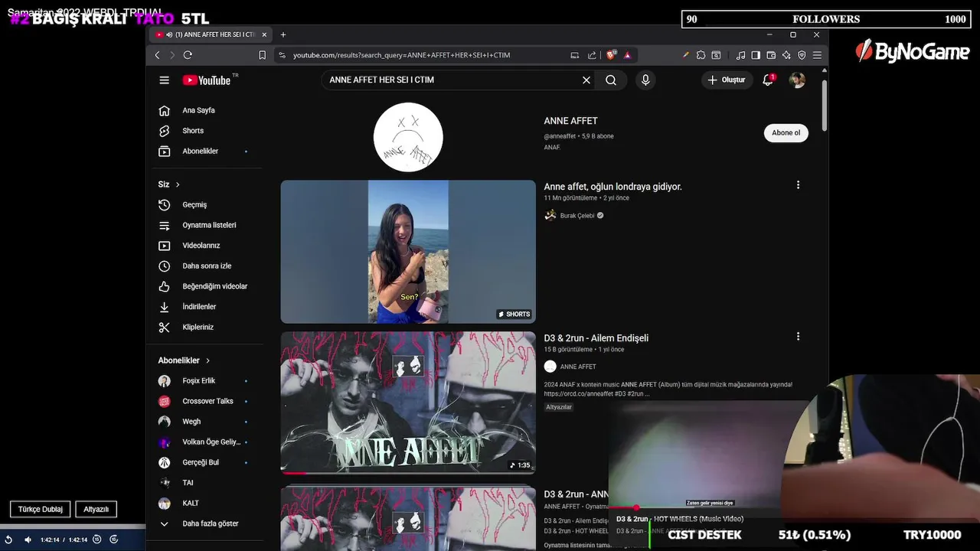
Task: Select Türkçe Dublaj button
Action: (41, 509)
